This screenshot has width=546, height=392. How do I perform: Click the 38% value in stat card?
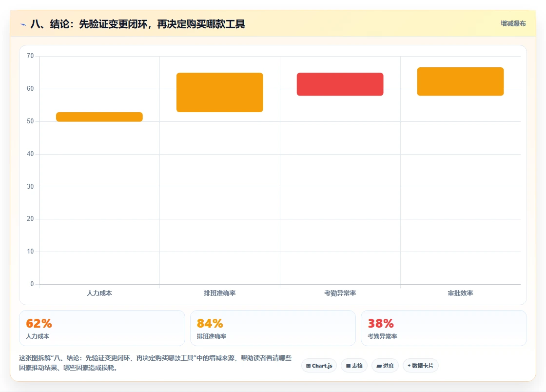coord(381,323)
